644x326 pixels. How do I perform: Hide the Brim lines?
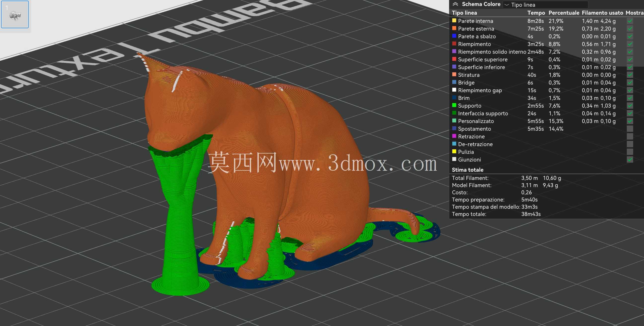click(x=630, y=98)
